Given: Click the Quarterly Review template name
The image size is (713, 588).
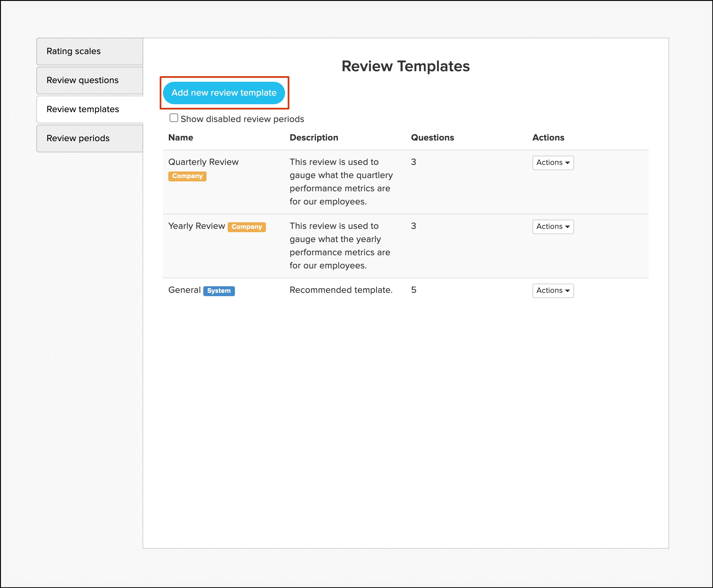Looking at the screenshot, I should [x=203, y=162].
